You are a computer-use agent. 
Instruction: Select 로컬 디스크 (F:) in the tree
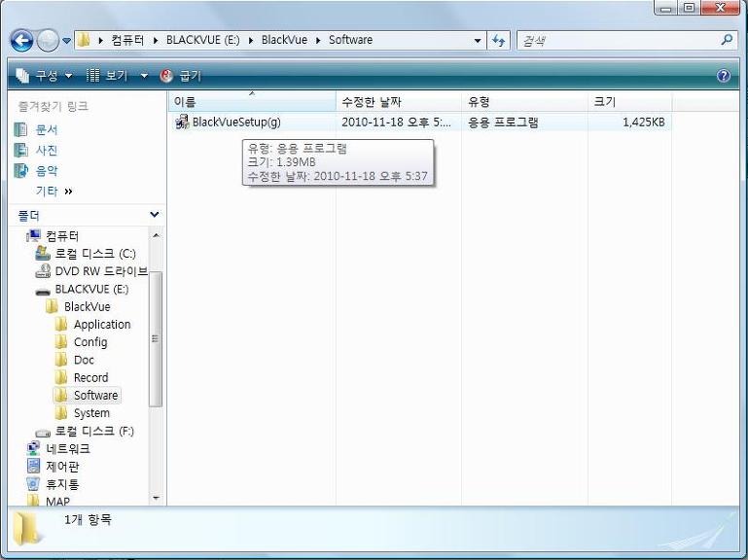94,431
